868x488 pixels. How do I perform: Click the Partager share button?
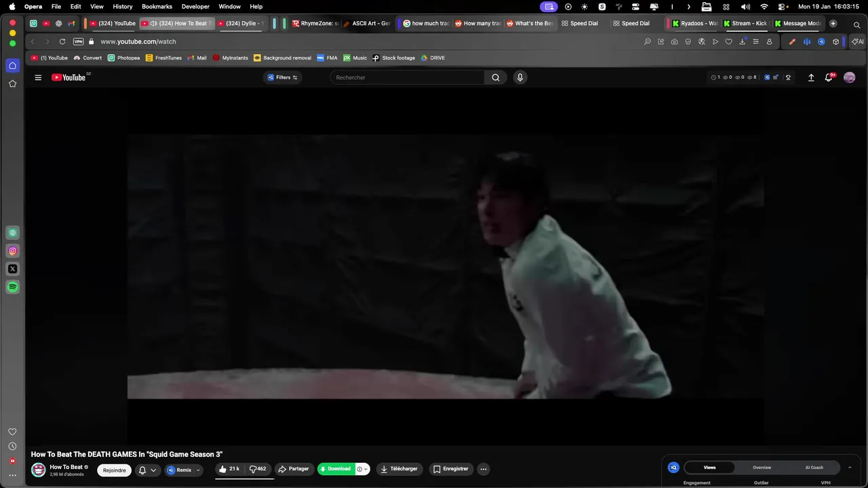coord(293,469)
